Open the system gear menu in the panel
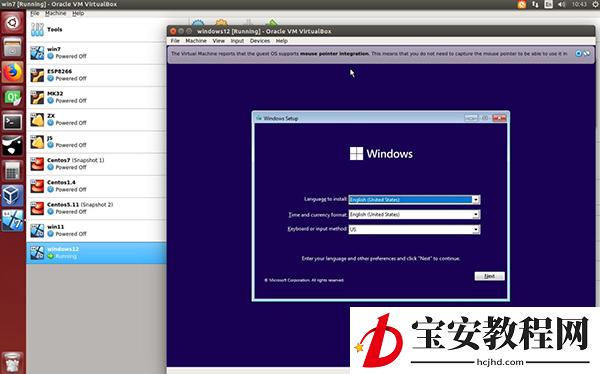This screenshot has width=600, height=374. [x=596, y=4]
